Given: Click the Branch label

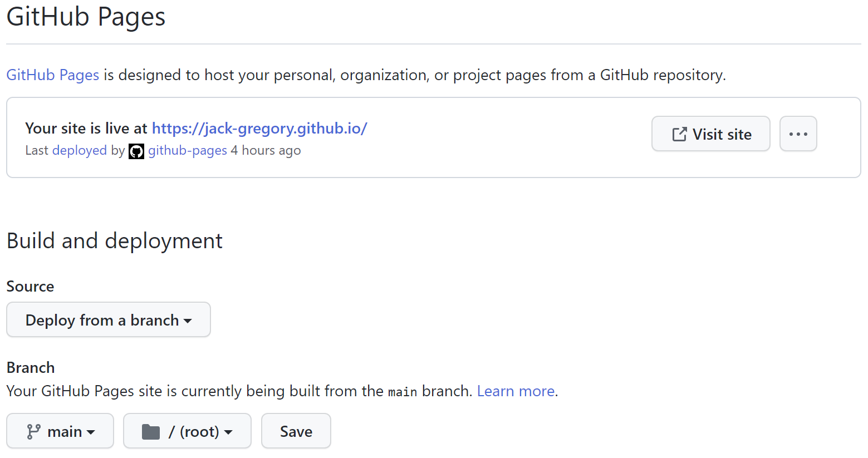Looking at the screenshot, I should pos(31,368).
